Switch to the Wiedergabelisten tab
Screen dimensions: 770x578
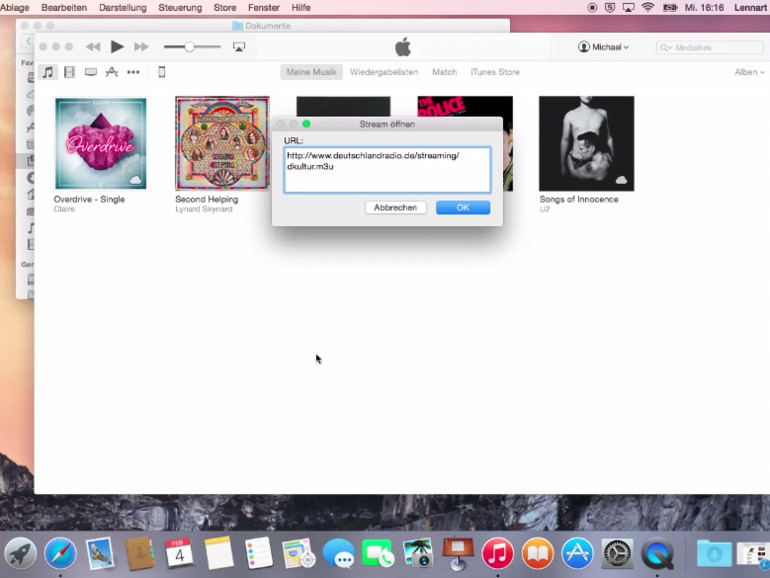[384, 72]
